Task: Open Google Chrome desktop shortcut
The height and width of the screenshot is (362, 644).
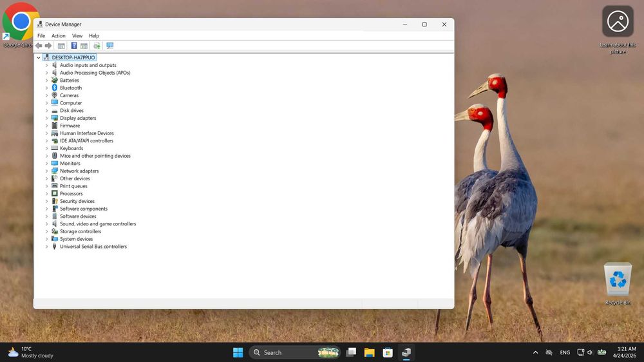Action: tap(17, 24)
